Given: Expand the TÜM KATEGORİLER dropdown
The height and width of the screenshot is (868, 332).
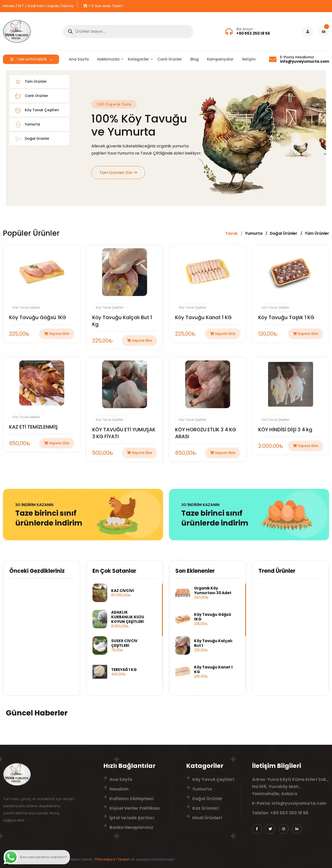Looking at the screenshot, I should click(x=31, y=59).
